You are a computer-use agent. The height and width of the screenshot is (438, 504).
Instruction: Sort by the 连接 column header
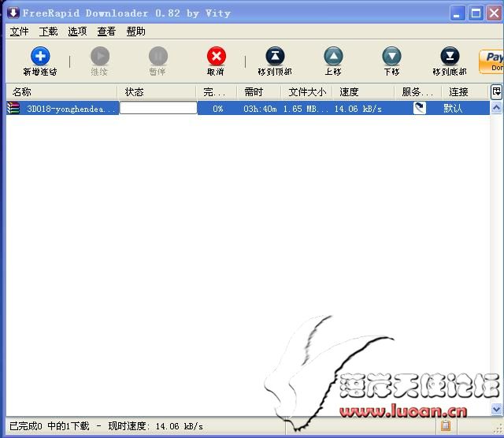(465, 92)
